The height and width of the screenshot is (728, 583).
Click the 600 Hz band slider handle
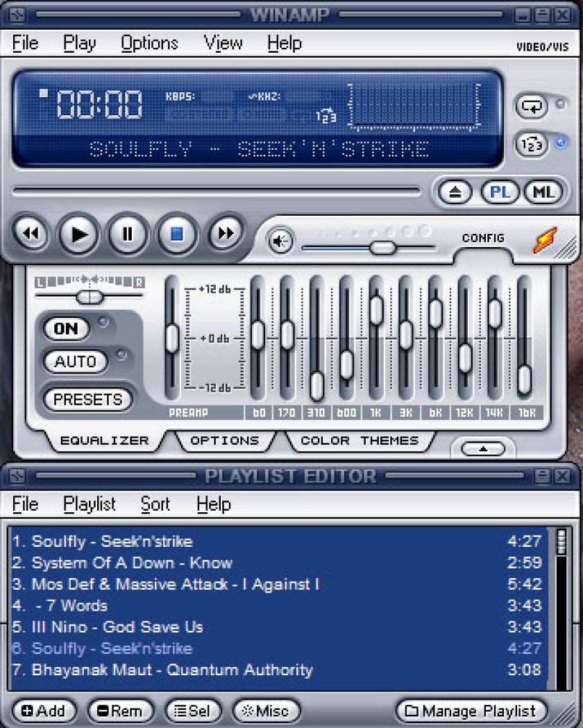346,364
